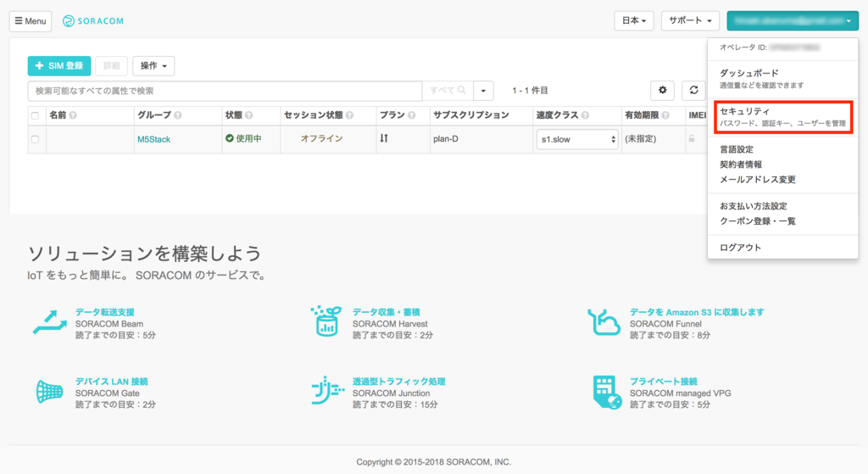Click help icon next to セッション状態
The width and height of the screenshot is (868, 474).
(349, 115)
